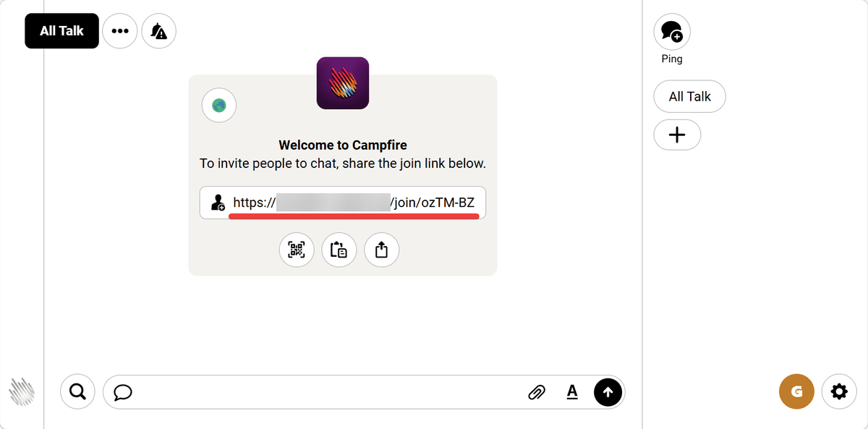This screenshot has height=429, width=868.
Task: Send message with the up arrow button
Action: pyautogui.click(x=608, y=392)
